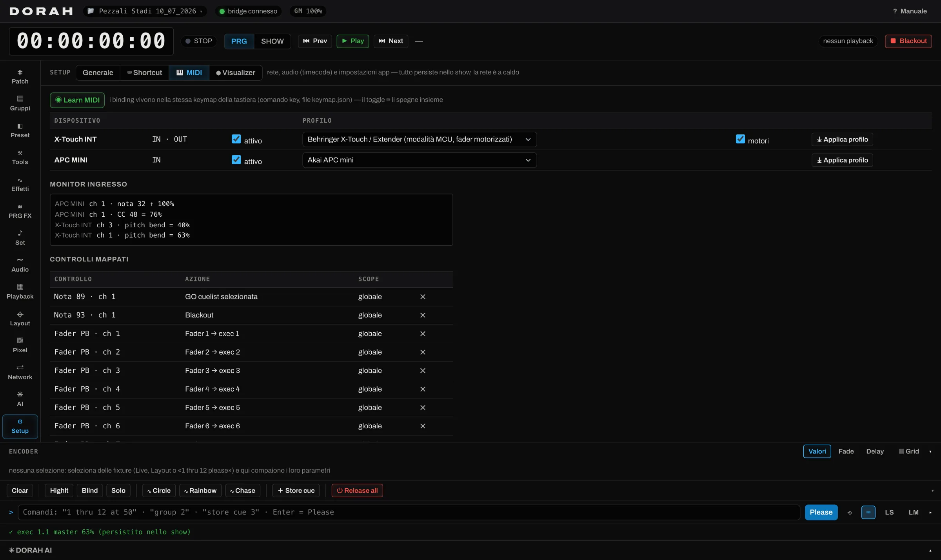Switch encoder view to Grid

(x=909, y=451)
